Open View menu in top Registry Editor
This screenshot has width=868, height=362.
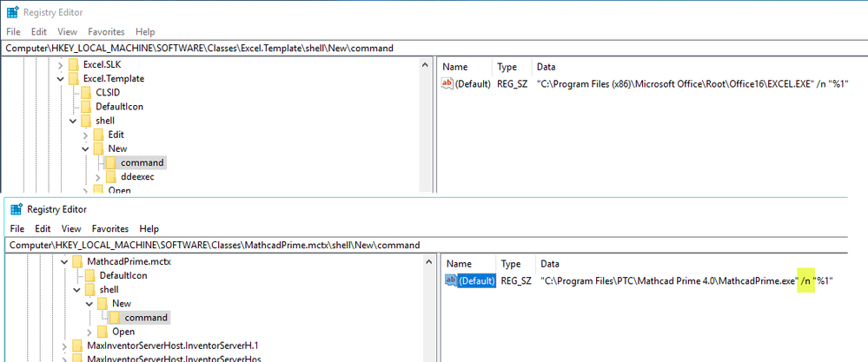pyautogui.click(x=68, y=31)
